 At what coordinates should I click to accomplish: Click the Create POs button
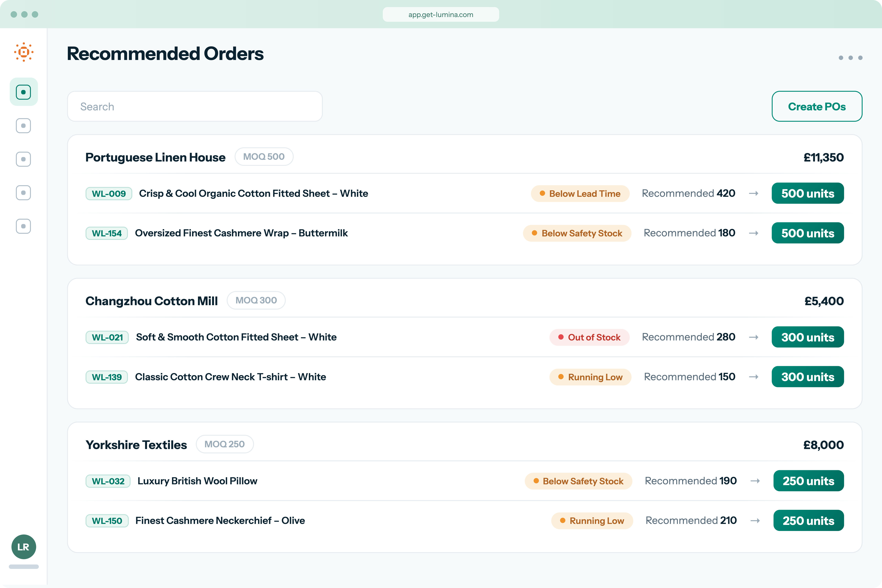[x=817, y=106]
